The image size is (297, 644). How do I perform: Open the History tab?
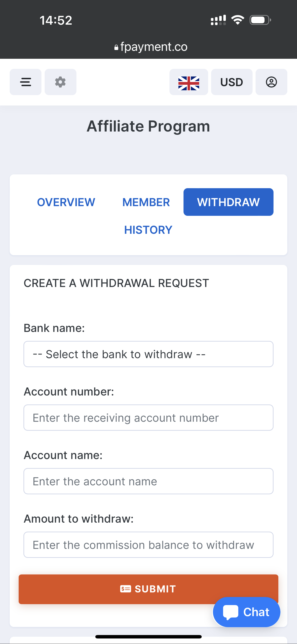pyautogui.click(x=148, y=230)
